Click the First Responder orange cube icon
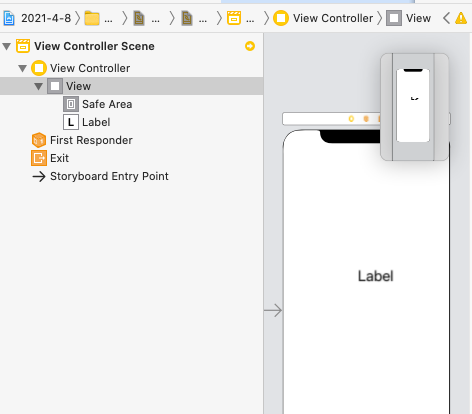The height and width of the screenshot is (414, 472). (x=39, y=140)
